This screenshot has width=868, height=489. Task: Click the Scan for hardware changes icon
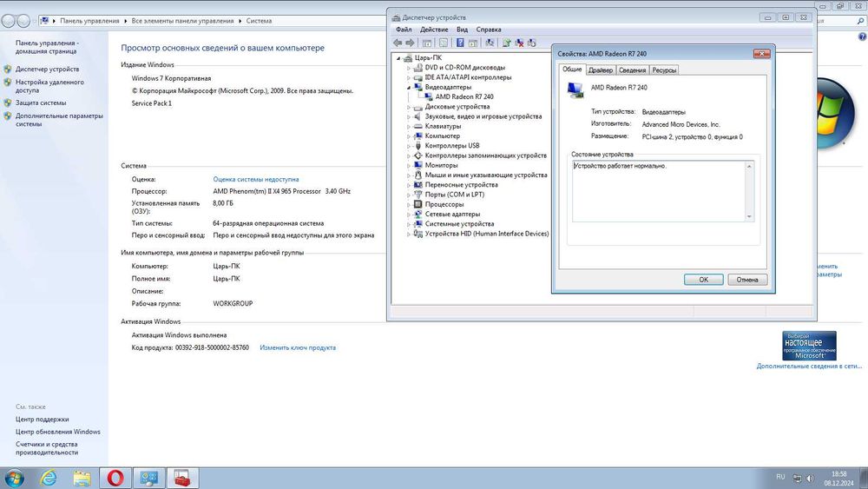pyautogui.click(x=490, y=43)
